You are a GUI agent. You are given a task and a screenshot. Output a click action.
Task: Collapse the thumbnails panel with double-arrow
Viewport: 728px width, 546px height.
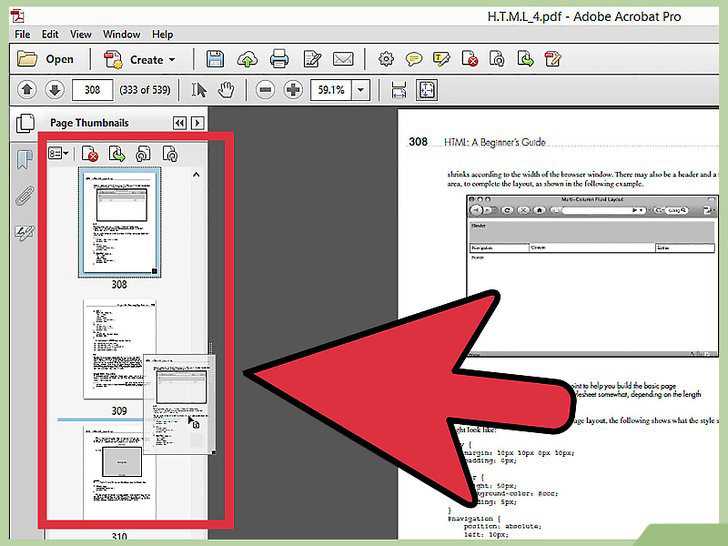point(180,123)
